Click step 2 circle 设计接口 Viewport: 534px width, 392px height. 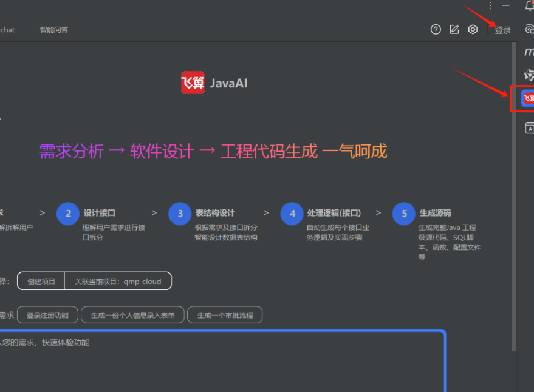coord(68,214)
